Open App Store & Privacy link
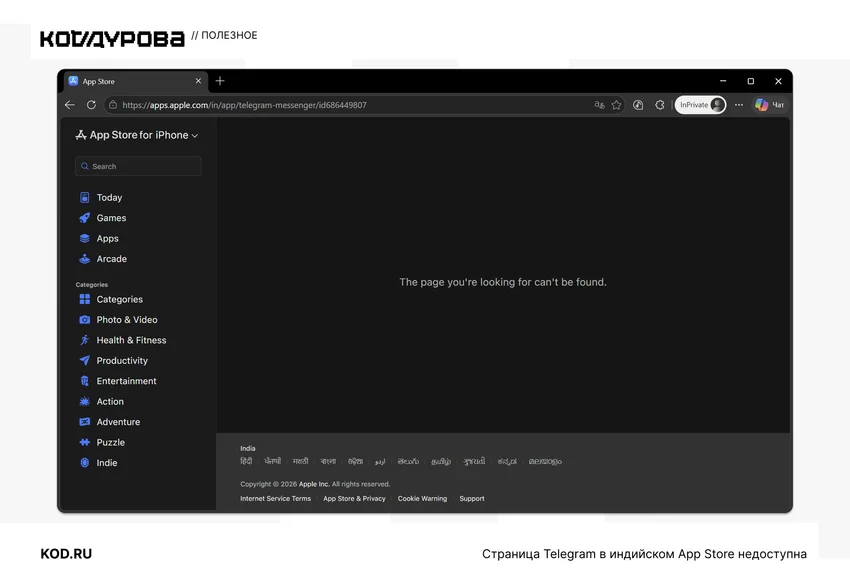Screen dimensions: 850x582 pos(355,499)
